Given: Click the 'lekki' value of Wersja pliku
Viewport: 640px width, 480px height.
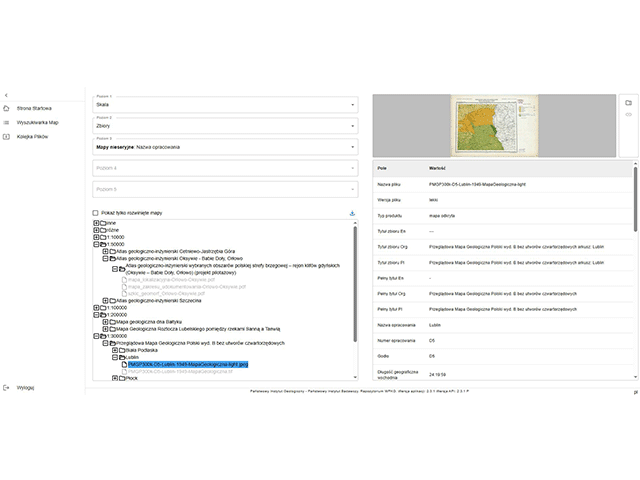Looking at the screenshot, I should click(x=433, y=200).
